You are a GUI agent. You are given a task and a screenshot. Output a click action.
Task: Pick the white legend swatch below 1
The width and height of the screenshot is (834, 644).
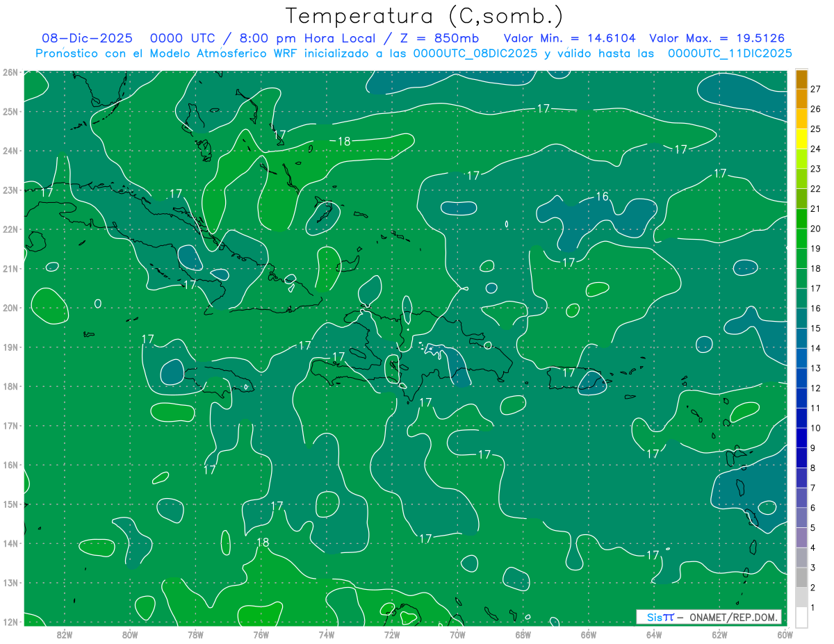coord(801,617)
